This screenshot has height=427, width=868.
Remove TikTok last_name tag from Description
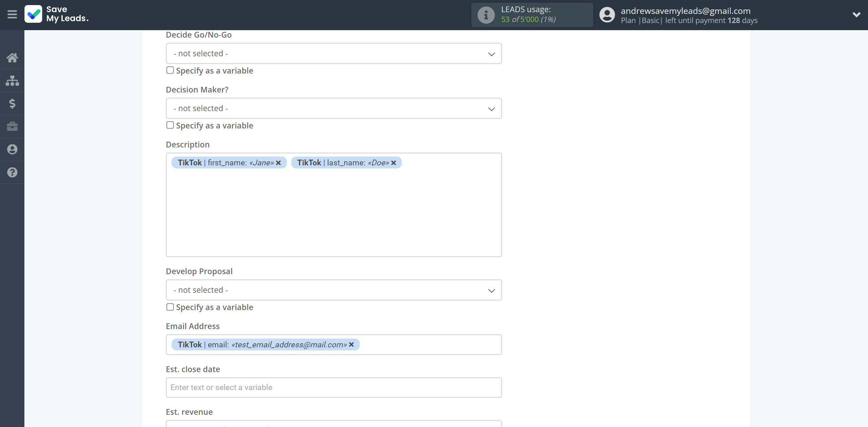(x=394, y=163)
